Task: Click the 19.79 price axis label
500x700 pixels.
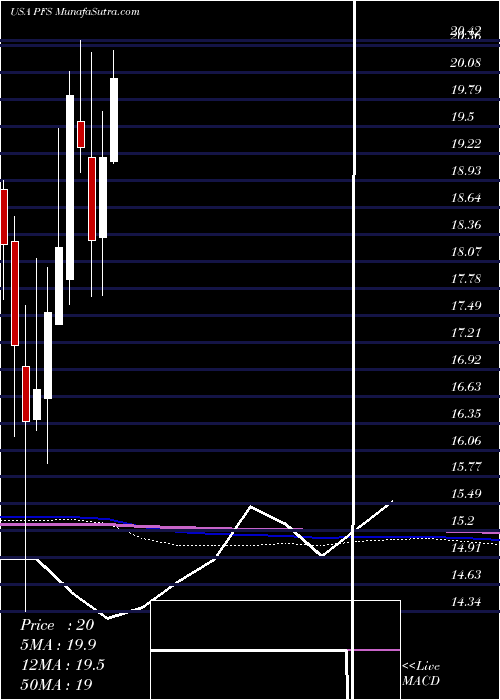Action: point(466,90)
